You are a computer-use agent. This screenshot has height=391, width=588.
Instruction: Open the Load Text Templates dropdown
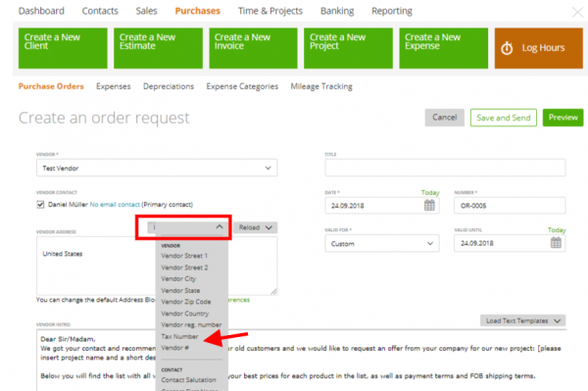point(522,320)
